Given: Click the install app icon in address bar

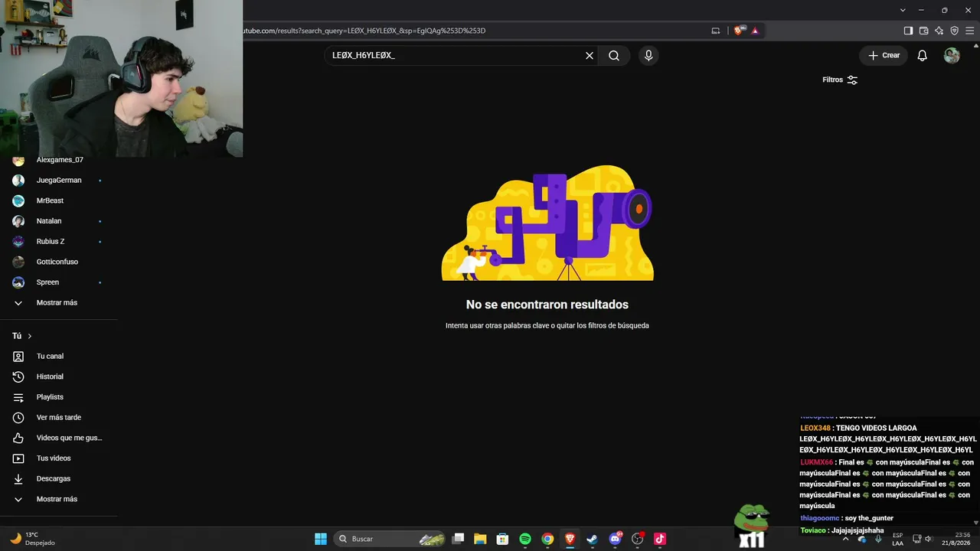Looking at the screenshot, I should (x=716, y=31).
